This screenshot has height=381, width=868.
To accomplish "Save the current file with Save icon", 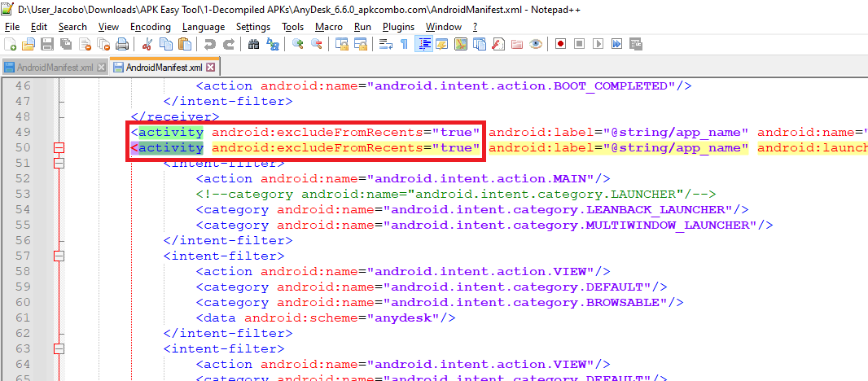I will 47,44.
